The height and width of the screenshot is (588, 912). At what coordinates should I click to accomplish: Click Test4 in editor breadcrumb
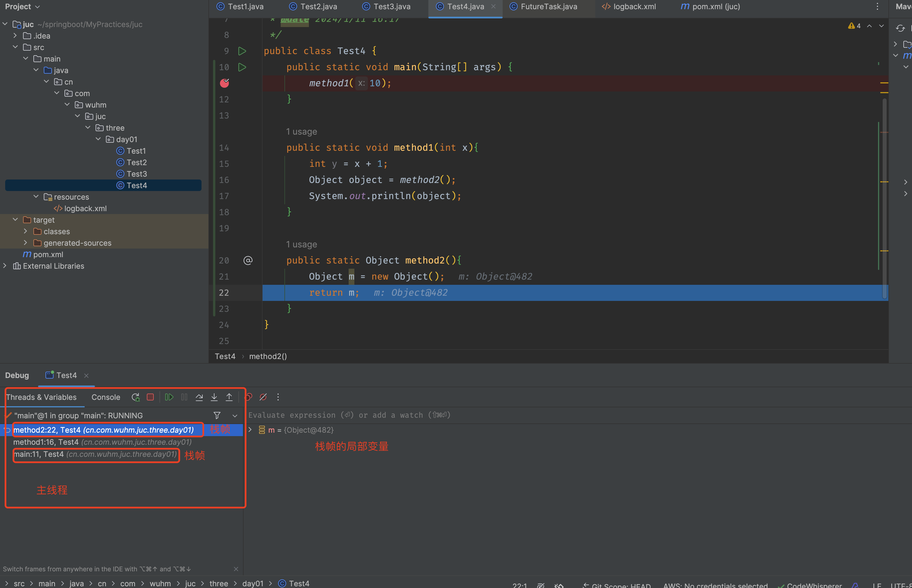point(225,356)
